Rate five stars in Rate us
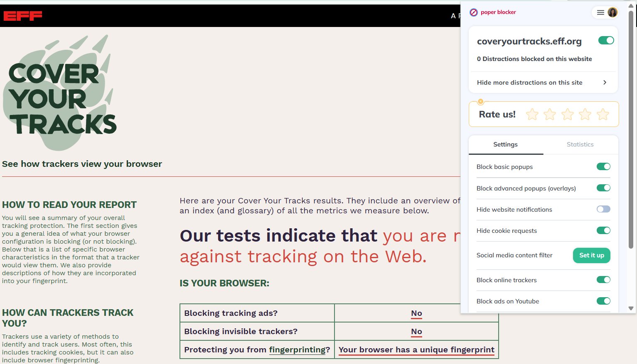 click(x=603, y=114)
